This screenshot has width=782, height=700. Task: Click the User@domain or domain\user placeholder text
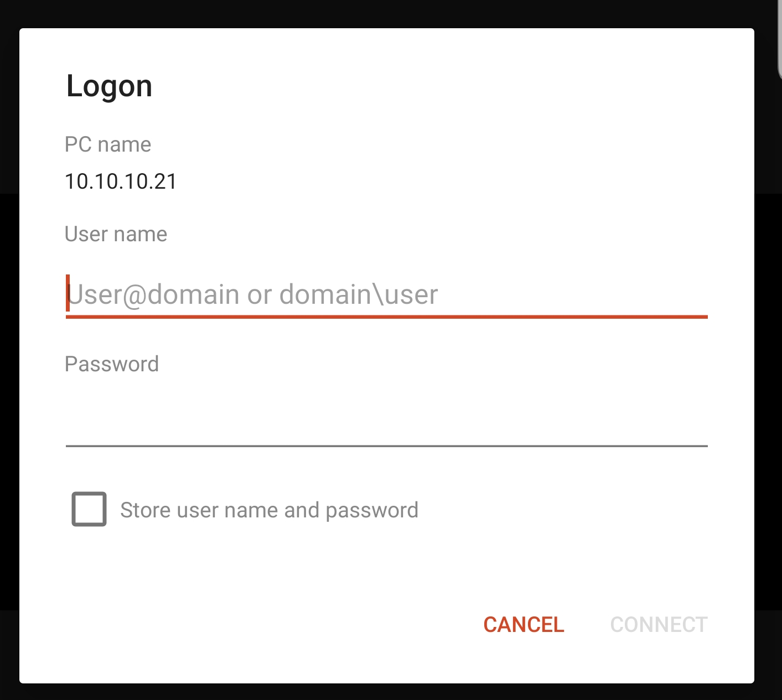(x=252, y=294)
